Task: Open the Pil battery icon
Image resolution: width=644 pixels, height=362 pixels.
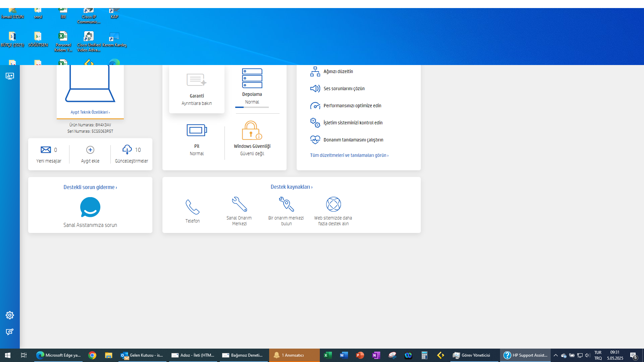Action: (x=197, y=130)
